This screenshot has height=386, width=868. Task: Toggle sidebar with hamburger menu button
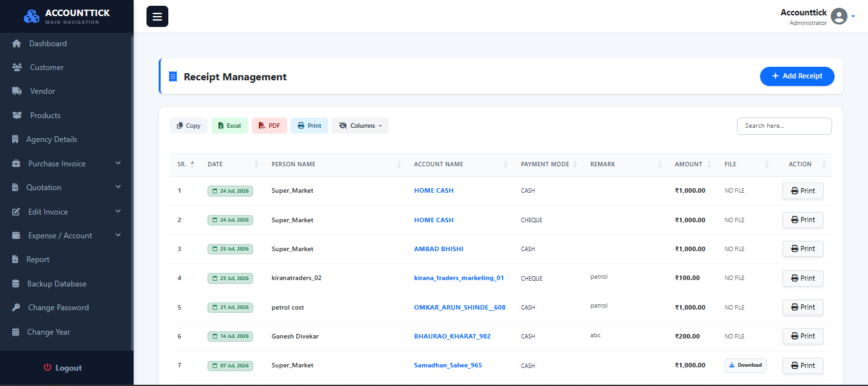pyautogui.click(x=157, y=16)
